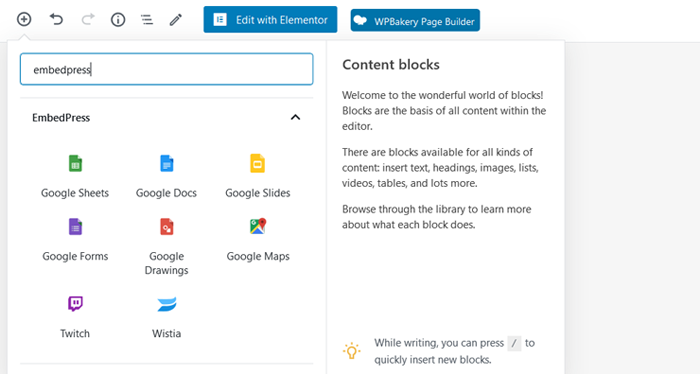The image size is (700, 374).
Task: Click the Google Drawings label
Action: coord(167,263)
